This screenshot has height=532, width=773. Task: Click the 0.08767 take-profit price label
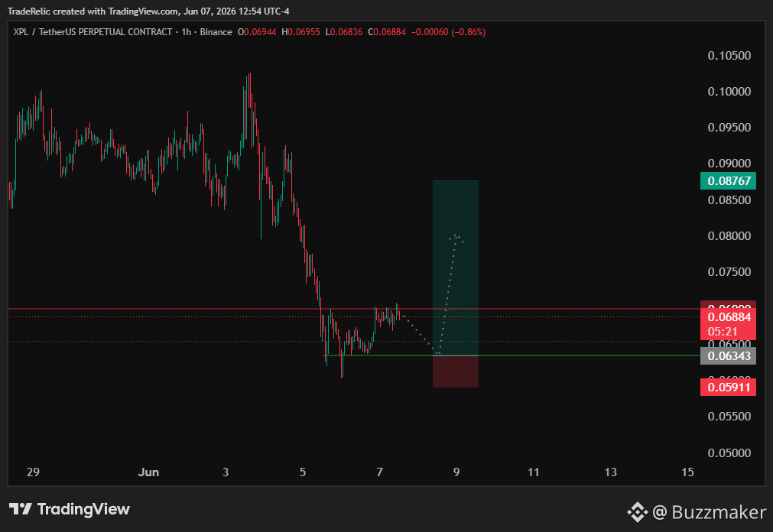tap(728, 181)
